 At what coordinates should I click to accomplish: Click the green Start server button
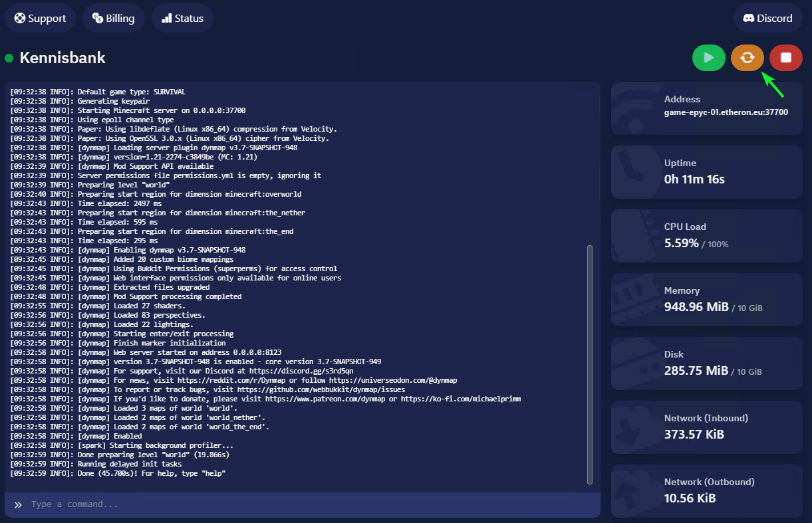tap(708, 58)
